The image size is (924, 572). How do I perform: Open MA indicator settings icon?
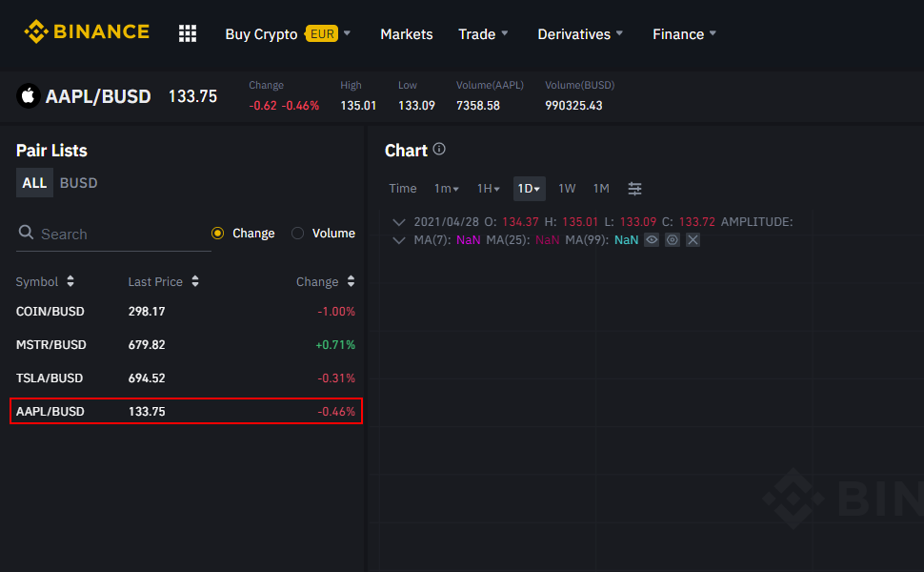click(x=673, y=240)
